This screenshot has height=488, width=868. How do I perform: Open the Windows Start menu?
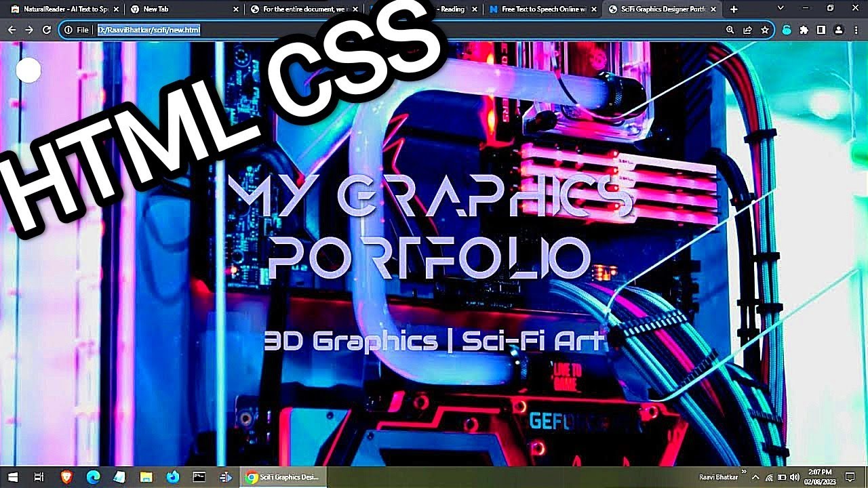click(x=13, y=477)
